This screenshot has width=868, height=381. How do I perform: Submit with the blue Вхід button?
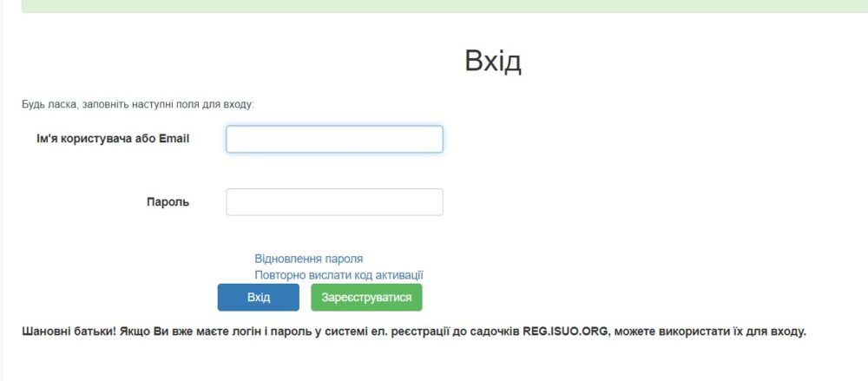coord(259,298)
